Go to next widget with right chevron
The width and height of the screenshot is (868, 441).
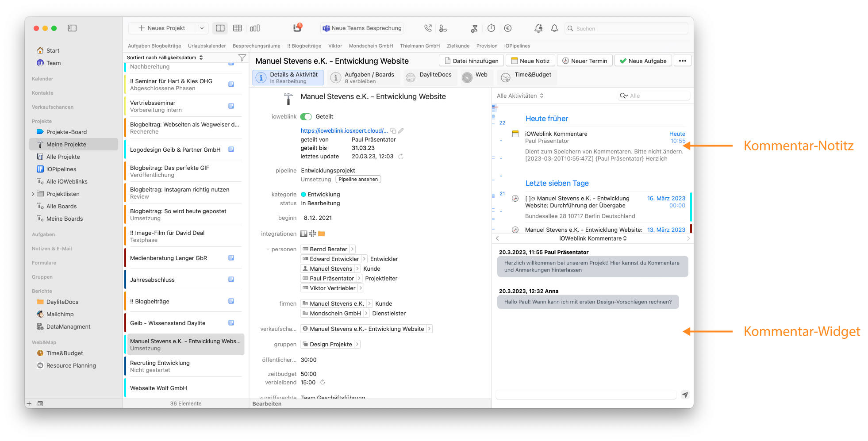tap(688, 238)
